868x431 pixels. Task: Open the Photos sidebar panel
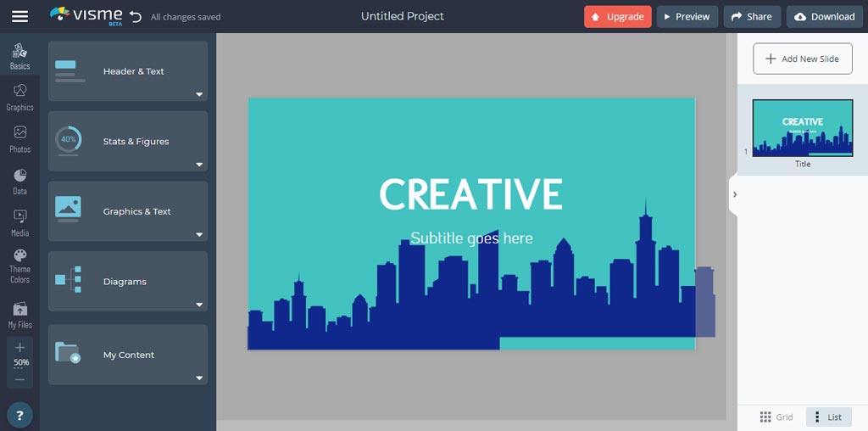click(x=19, y=138)
